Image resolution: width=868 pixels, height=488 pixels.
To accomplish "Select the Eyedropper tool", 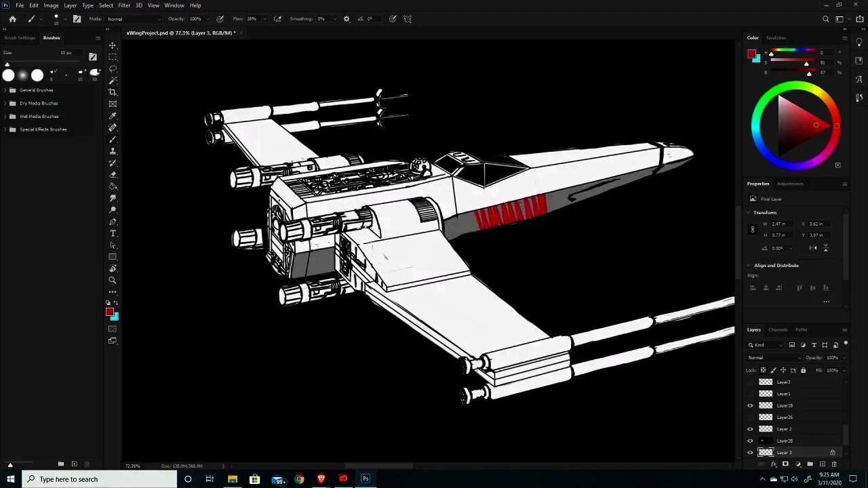I will pyautogui.click(x=113, y=116).
